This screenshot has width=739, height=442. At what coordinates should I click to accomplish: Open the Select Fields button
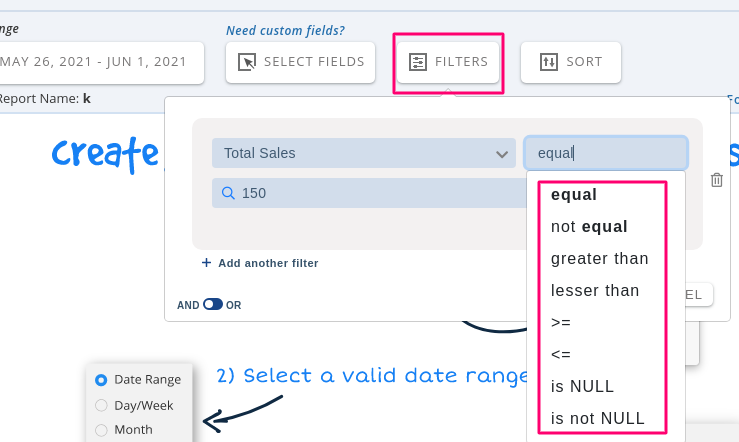point(301,62)
